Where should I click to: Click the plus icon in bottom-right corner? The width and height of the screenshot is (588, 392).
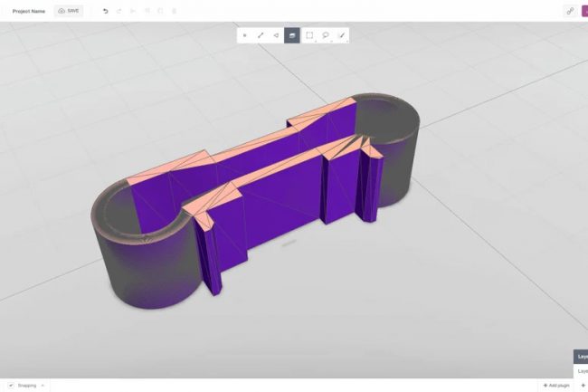pyautogui.click(x=582, y=385)
